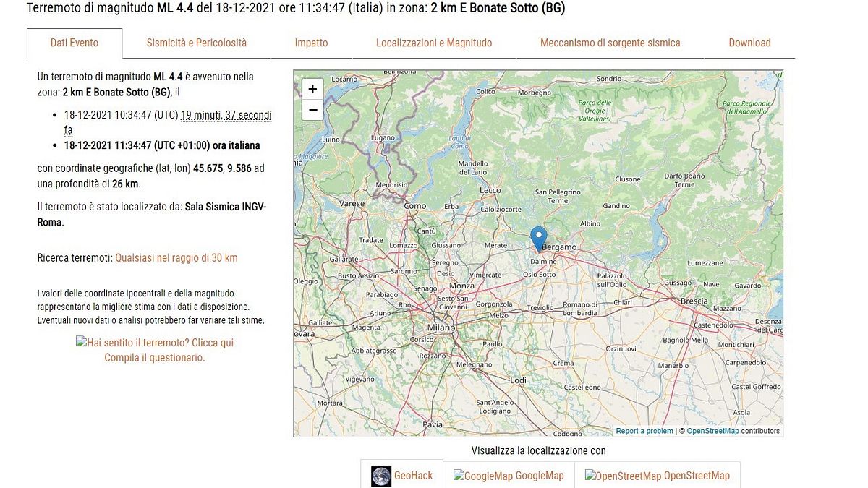
Task: Switch to the Download tab
Action: [749, 43]
